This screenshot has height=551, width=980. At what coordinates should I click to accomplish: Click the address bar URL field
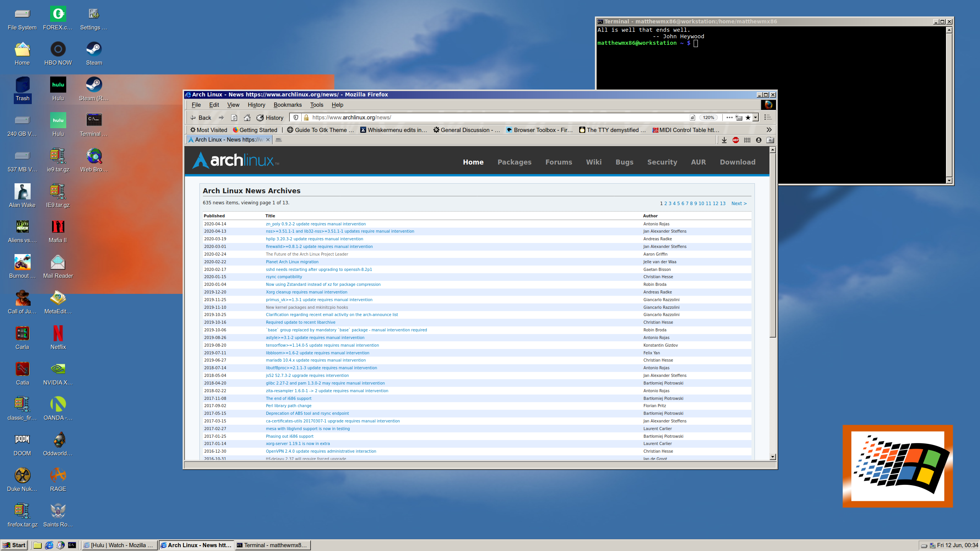498,117
